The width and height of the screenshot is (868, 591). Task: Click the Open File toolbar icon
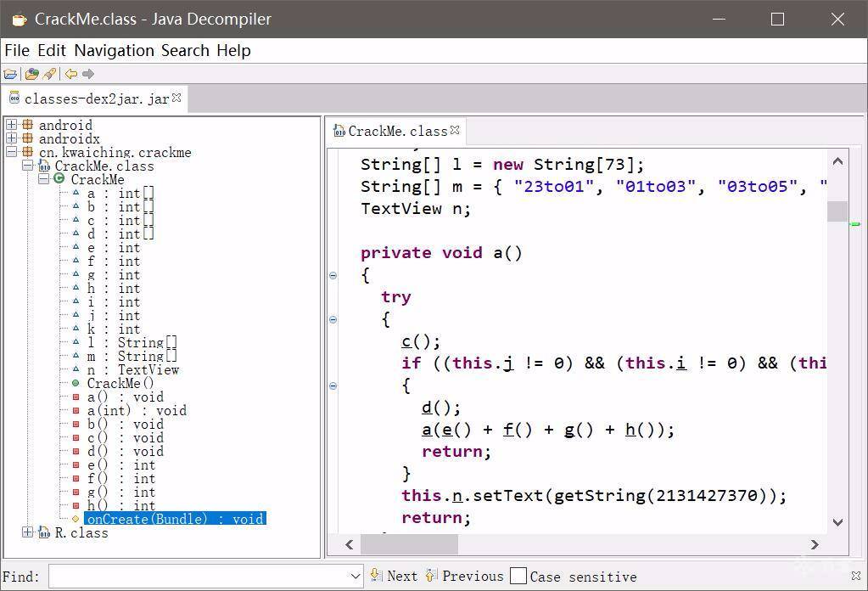[x=10, y=74]
